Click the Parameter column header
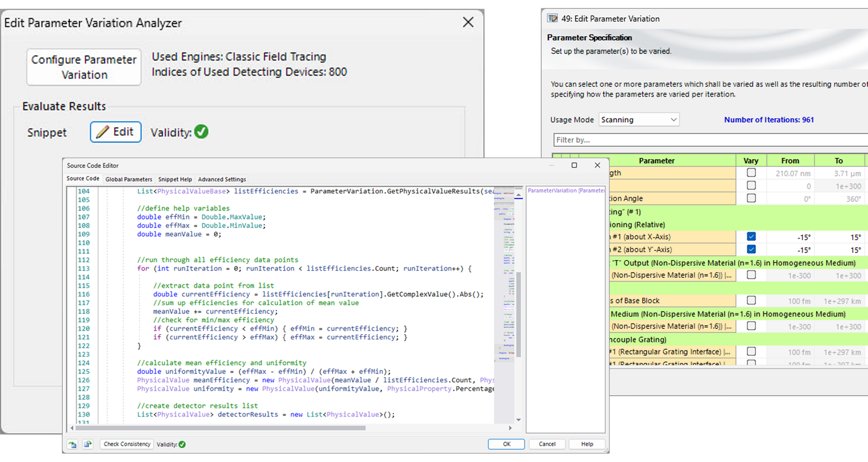The width and height of the screenshot is (868, 462). pyautogui.click(x=657, y=161)
